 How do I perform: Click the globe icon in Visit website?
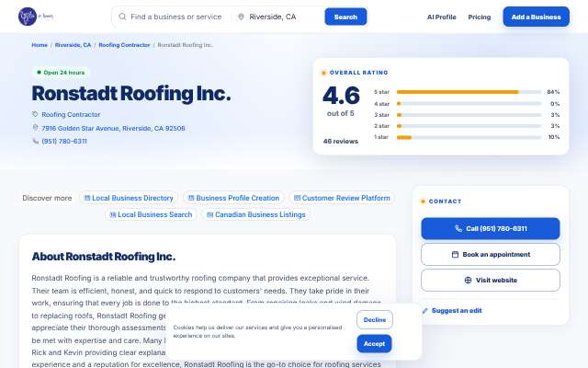(x=468, y=280)
